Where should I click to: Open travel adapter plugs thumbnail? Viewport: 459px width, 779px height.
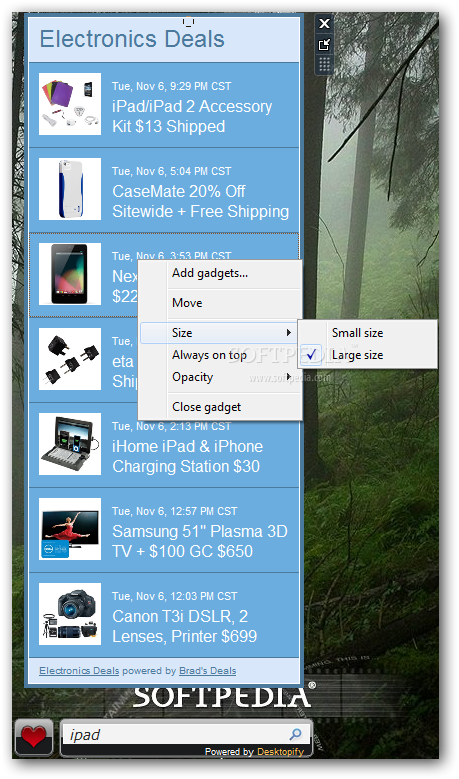pyautogui.click(x=70, y=359)
